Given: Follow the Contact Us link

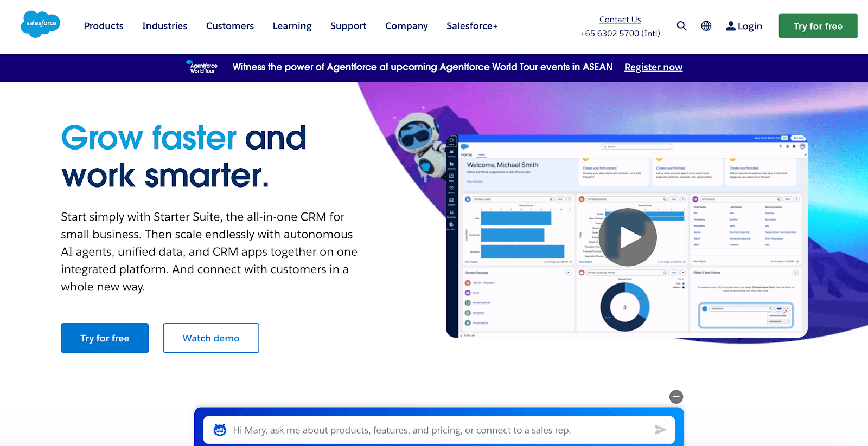Looking at the screenshot, I should click(x=620, y=20).
